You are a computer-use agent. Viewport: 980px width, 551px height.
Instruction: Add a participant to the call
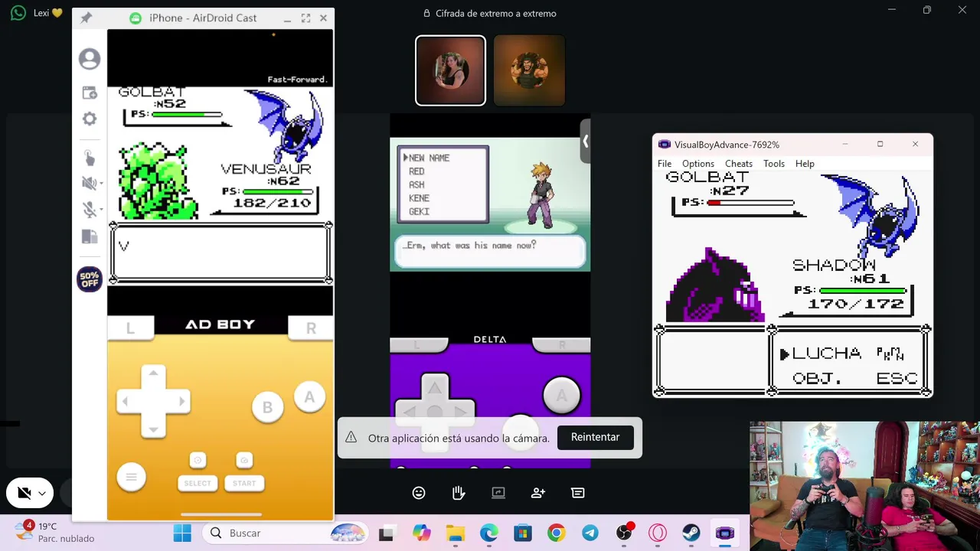click(x=538, y=493)
